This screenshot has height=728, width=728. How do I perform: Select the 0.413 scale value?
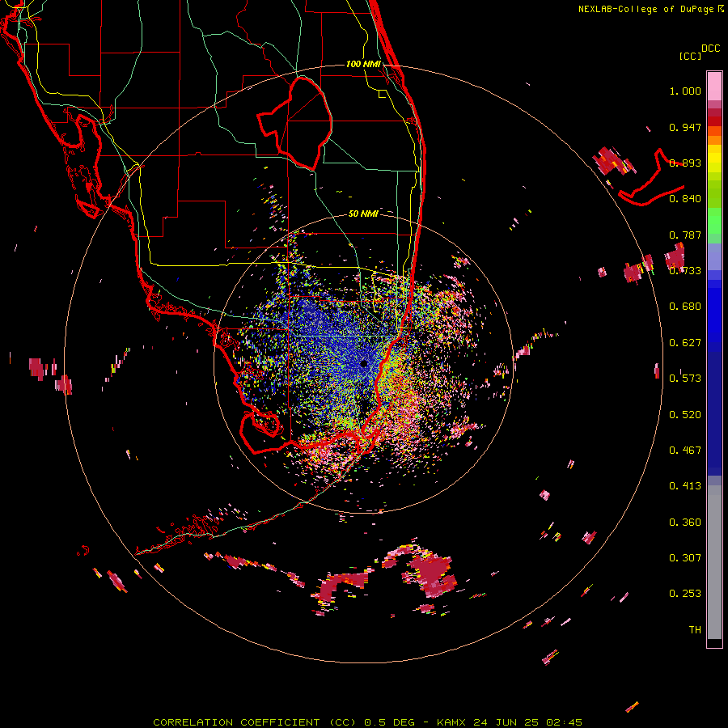pyautogui.click(x=685, y=486)
